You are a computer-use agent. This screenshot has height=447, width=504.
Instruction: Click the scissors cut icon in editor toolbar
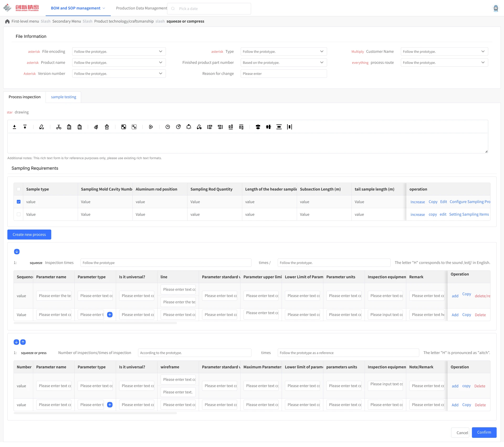point(59,127)
